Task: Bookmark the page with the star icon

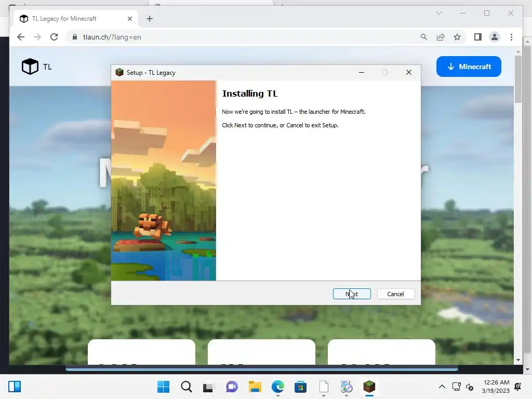Action: tap(457, 37)
